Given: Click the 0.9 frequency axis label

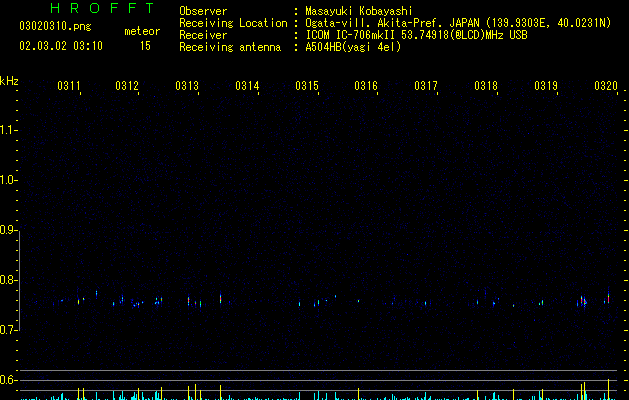Looking at the screenshot, I should [x=8, y=230].
